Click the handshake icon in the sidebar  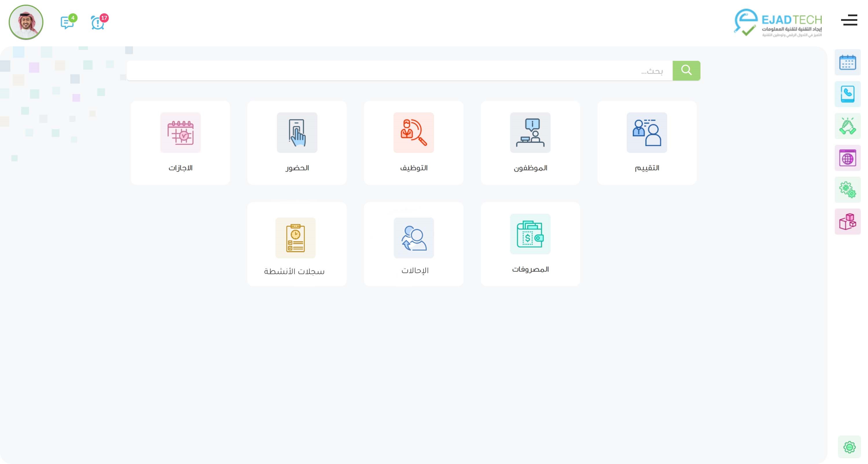tap(847, 126)
